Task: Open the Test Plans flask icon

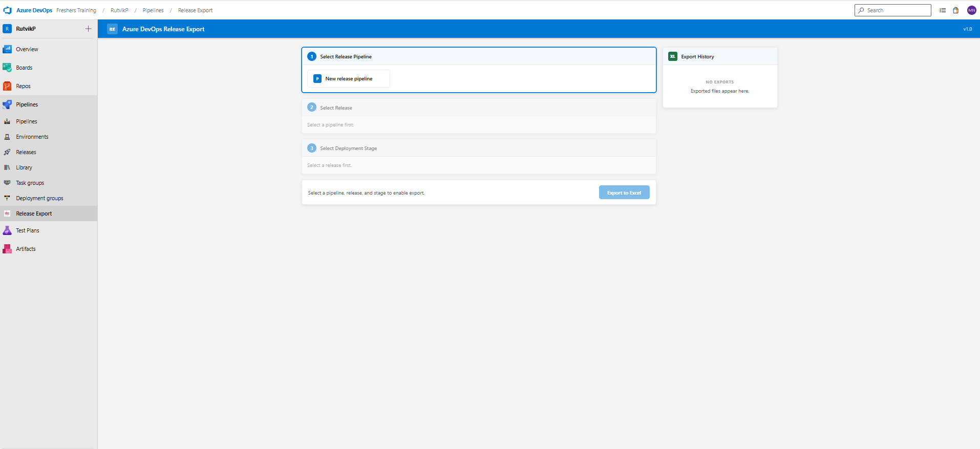Action: 7,230
